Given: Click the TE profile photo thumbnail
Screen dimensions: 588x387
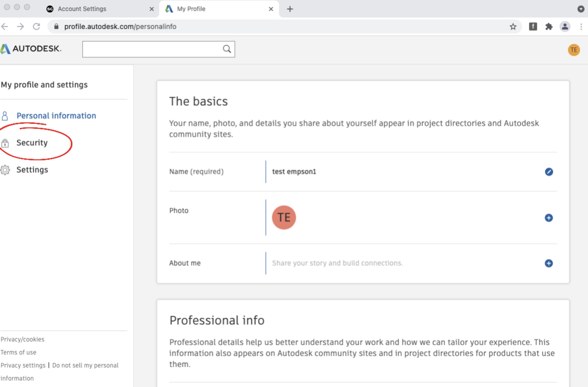Looking at the screenshot, I should (284, 217).
